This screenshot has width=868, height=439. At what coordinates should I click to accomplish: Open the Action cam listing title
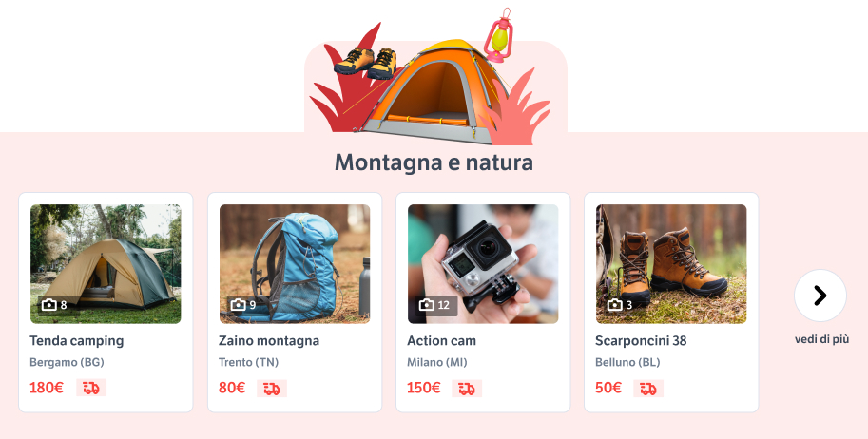click(x=441, y=340)
